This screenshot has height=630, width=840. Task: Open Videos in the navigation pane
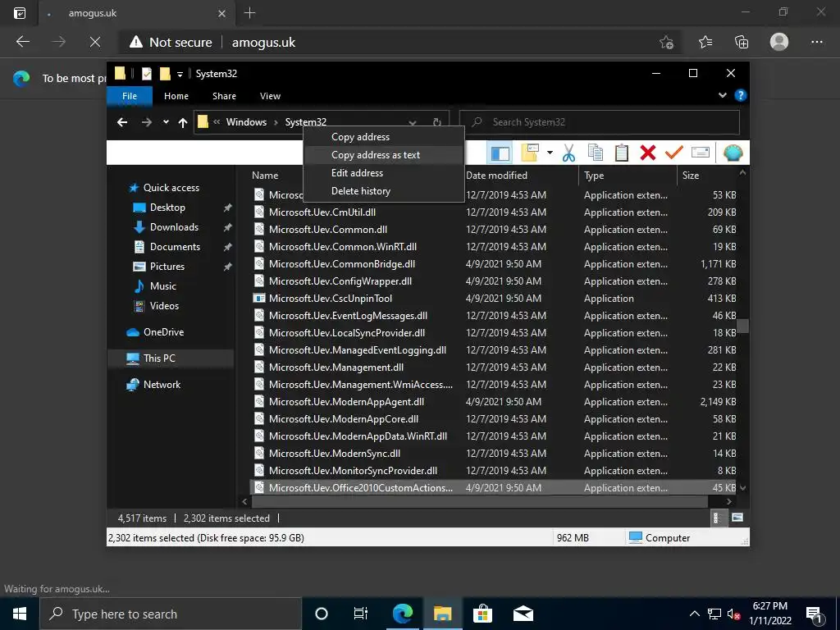164,306
